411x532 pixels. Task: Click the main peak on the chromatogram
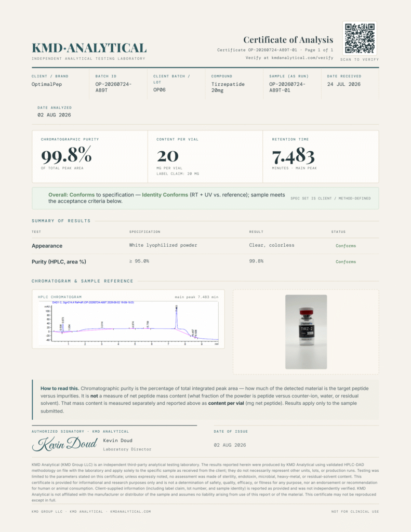coord(177,316)
